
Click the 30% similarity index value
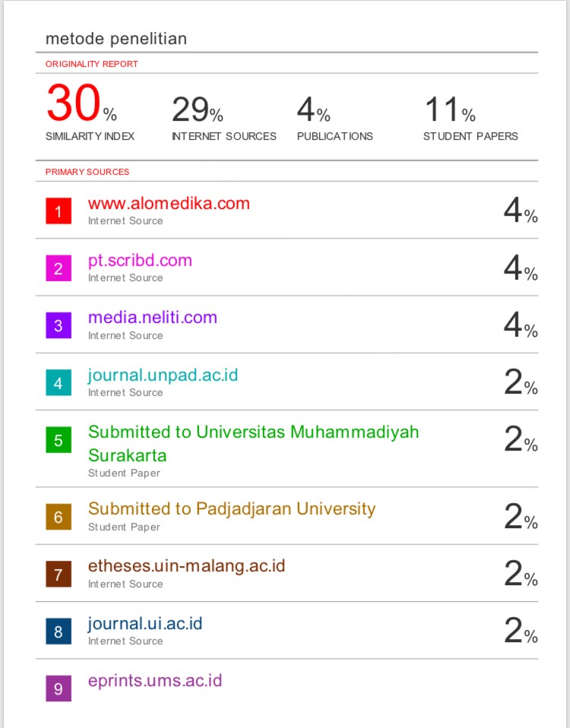(x=81, y=103)
